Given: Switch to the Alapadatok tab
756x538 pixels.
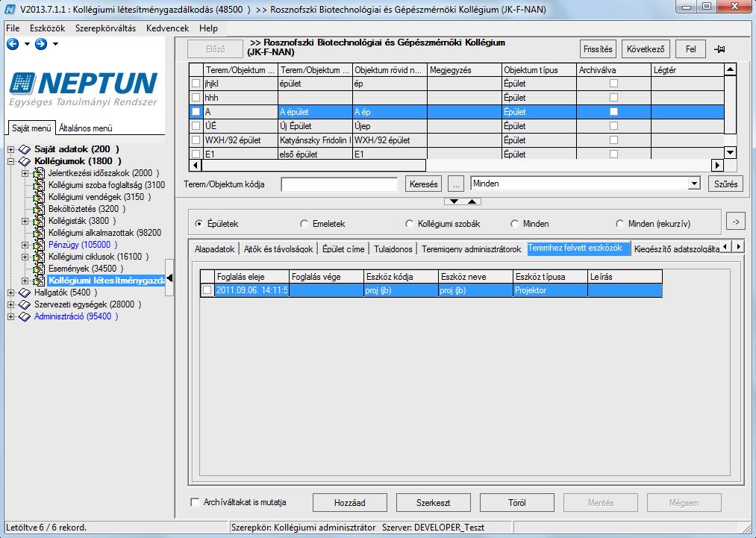Looking at the screenshot, I should pos(214,249).
